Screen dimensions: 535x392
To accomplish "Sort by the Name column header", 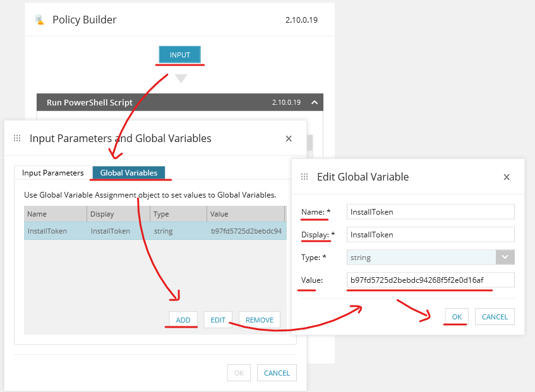I will [x=56, y=214].
